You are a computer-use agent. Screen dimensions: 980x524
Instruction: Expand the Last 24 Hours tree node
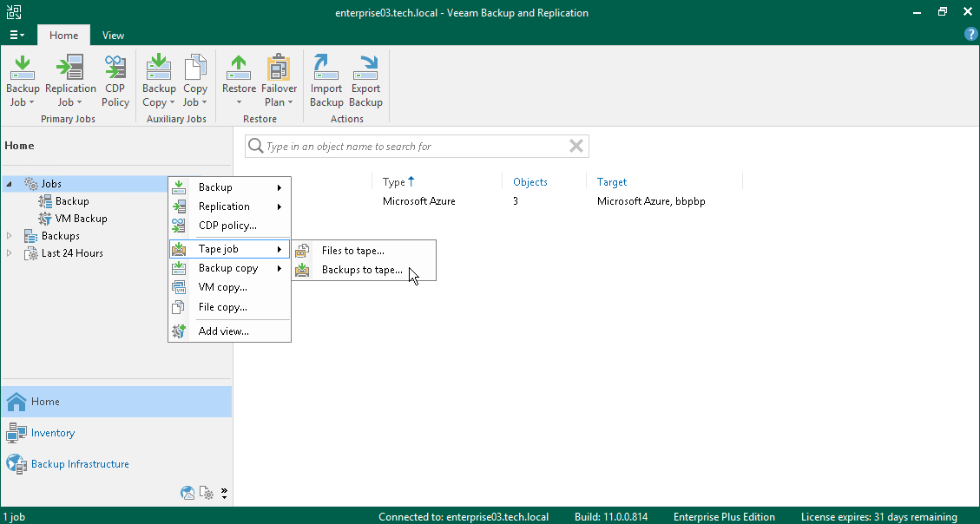click(x=9, y=253)
